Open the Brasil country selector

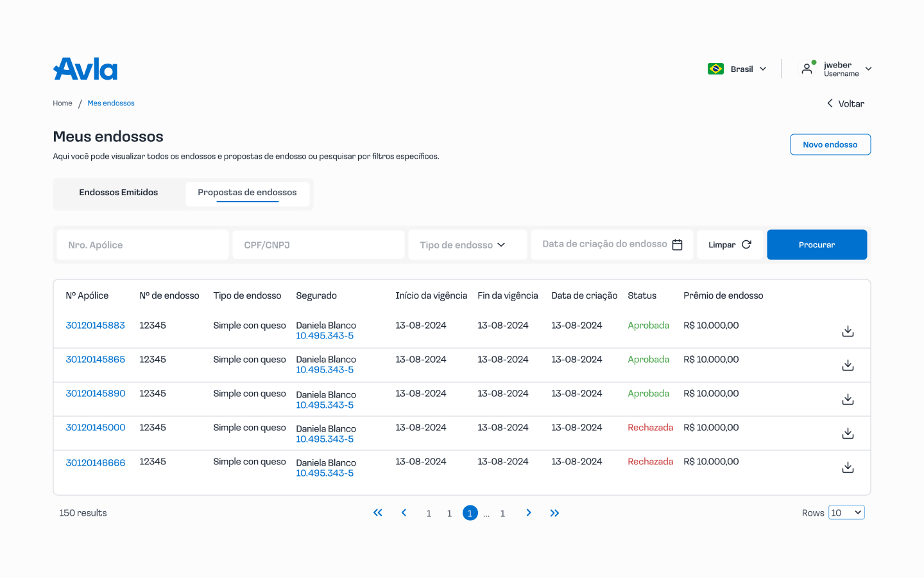737,69
